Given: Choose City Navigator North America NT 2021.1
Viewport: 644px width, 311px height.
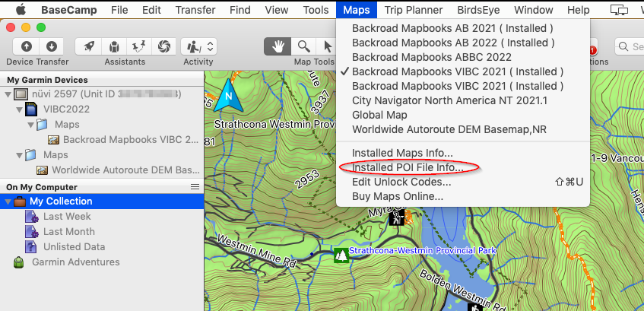Looking at the screenshot, I should pos(463,100).
